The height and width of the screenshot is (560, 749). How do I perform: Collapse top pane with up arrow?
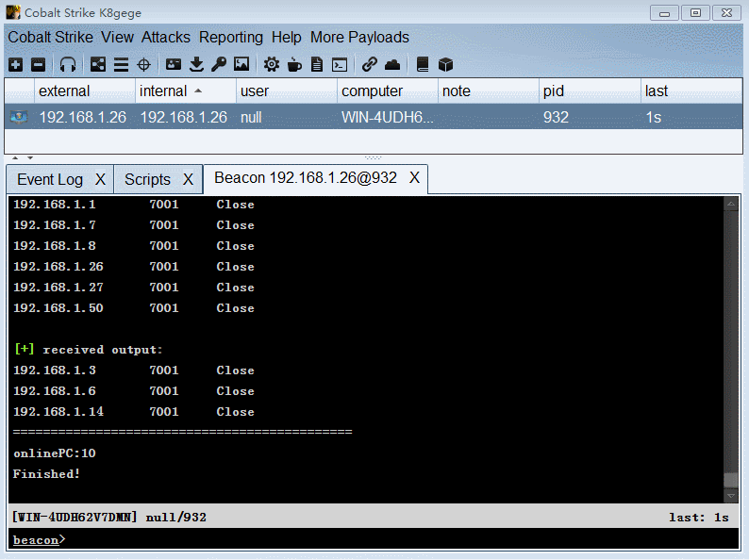pyautogui.click(x=15, y=157)
